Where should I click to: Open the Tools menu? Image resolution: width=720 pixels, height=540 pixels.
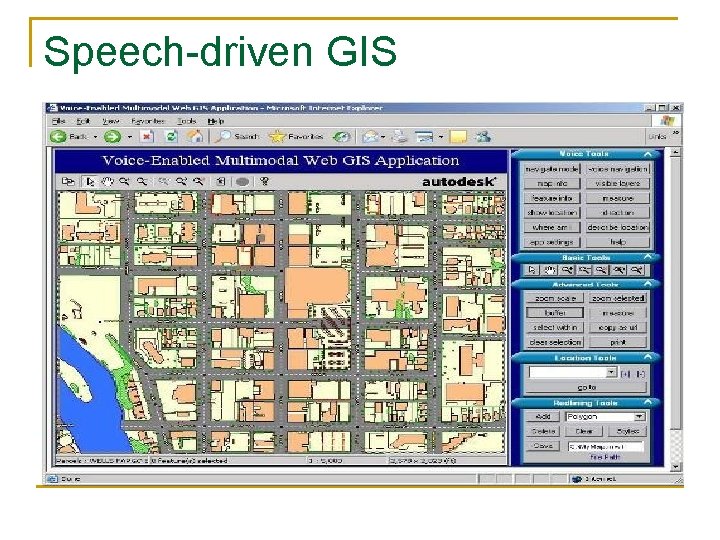(x=186, y=121)
